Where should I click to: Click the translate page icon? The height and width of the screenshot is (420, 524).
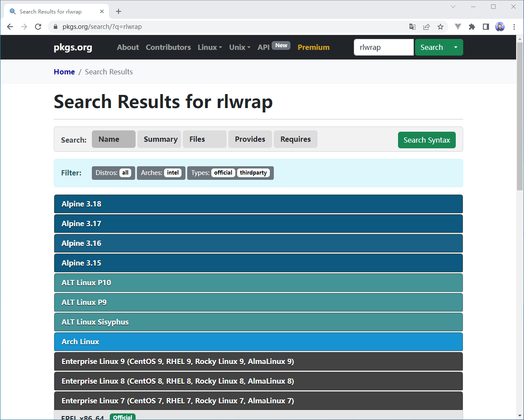(412, 27)
